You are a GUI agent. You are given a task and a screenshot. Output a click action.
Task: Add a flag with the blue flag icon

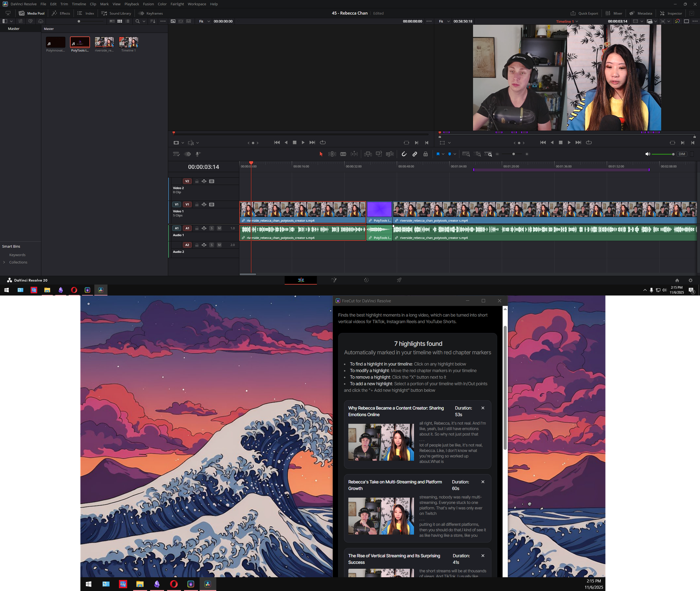438,154
